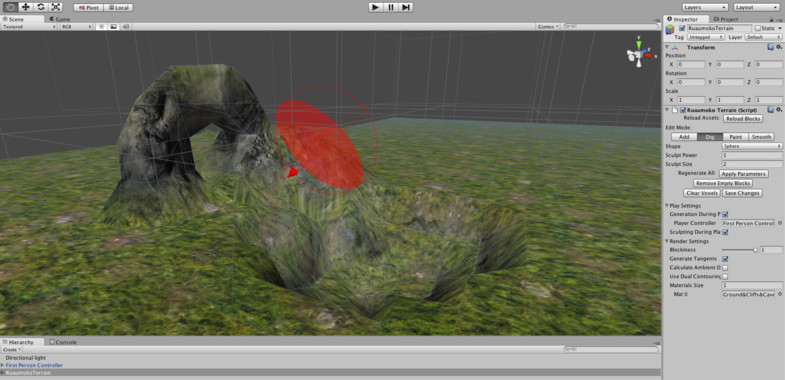Collapse the Render Settings section
The width and height of the screenshot is (785, 380).
coord(667,241)
